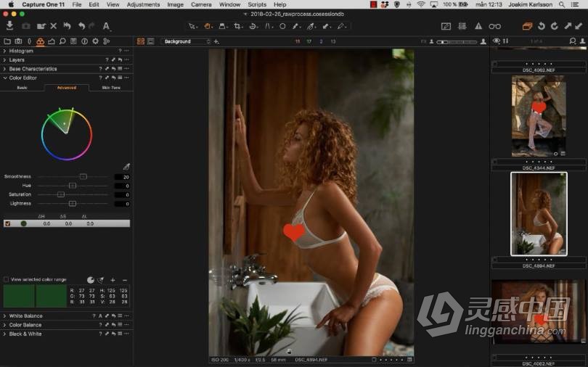The image size is (588, 367).
Task: Open the Lens tool tab
Action: tap(29, 41)
